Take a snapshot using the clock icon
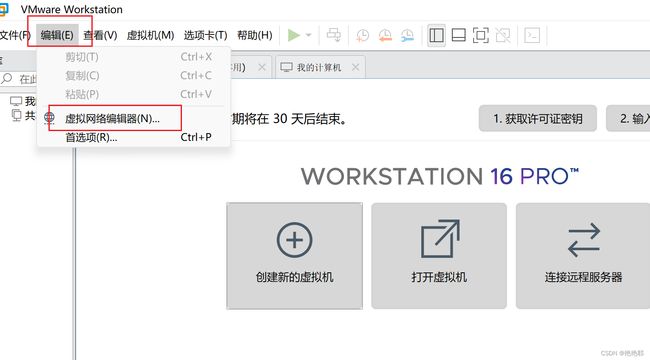 point(362,36)
